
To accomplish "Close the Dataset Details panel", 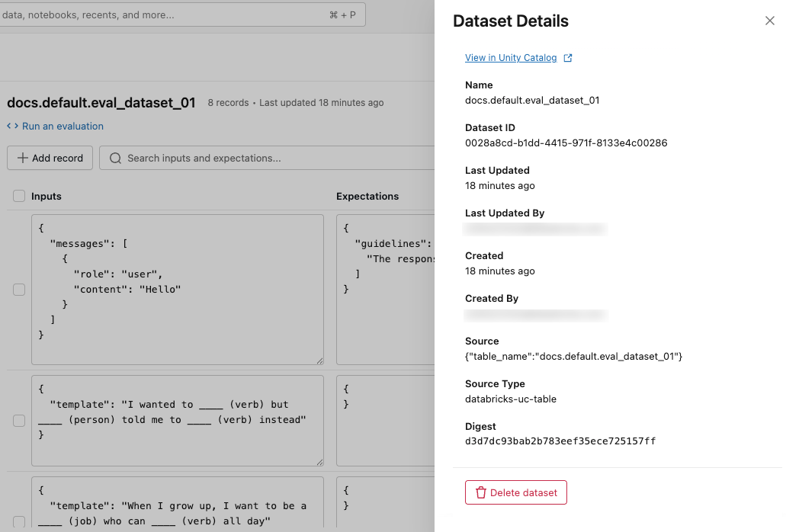I will pyautogui.click(x=769, y=21).
